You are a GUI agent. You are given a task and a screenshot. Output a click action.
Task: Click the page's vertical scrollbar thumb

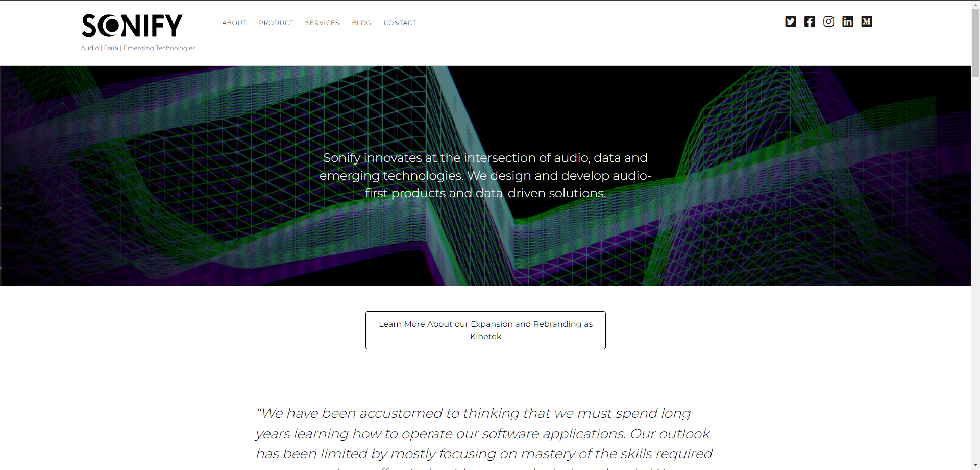pos(975,42)
